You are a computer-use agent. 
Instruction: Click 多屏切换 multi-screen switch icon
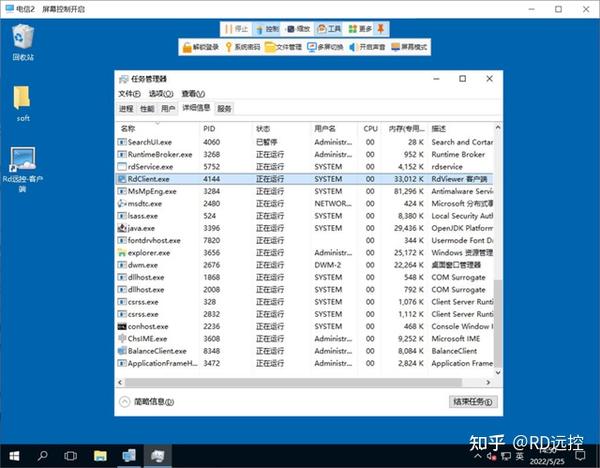312,47
